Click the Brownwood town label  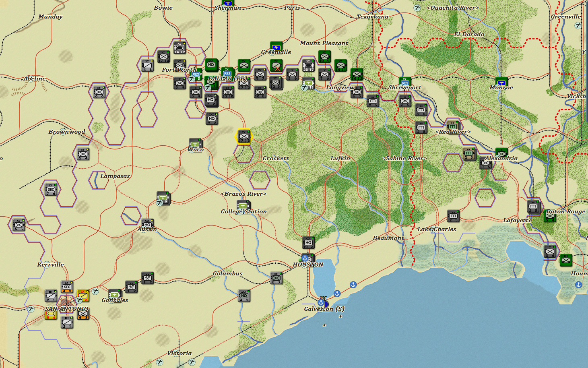tap(67, 132)
